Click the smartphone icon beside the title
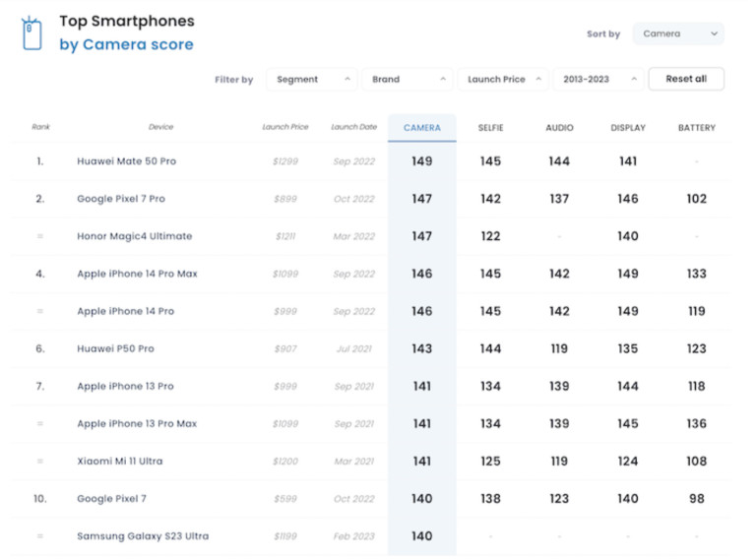The height and width of the screenshot is (559, 756). (x=32, y=33)
